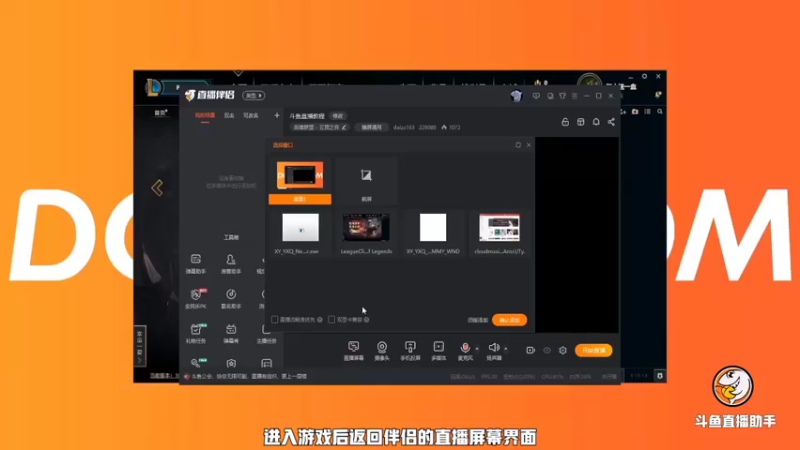Image resolution: width=800 pixels, height=450 pixels.
Task: Open settings gear in the LoL client window
Action: tap(644, 77)
